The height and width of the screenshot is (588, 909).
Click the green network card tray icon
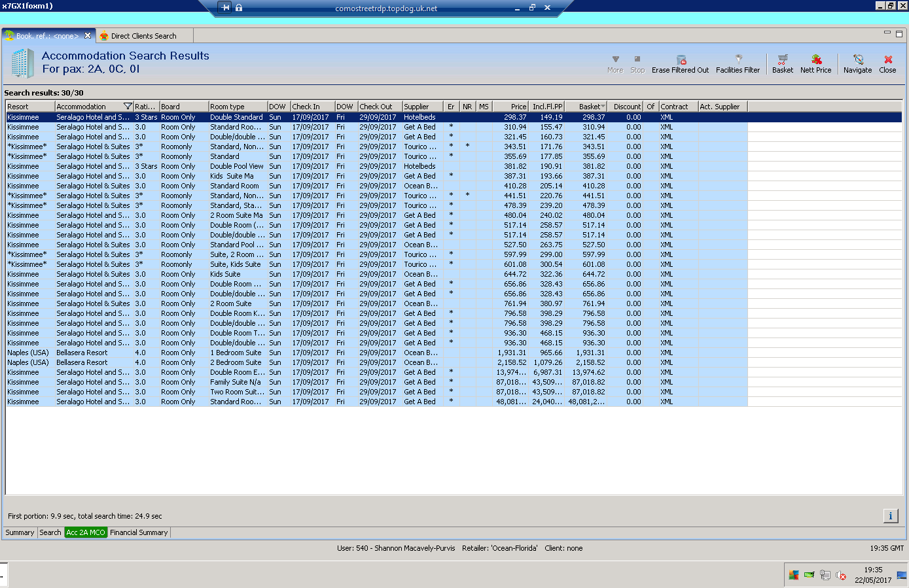(x=810, y=576)
